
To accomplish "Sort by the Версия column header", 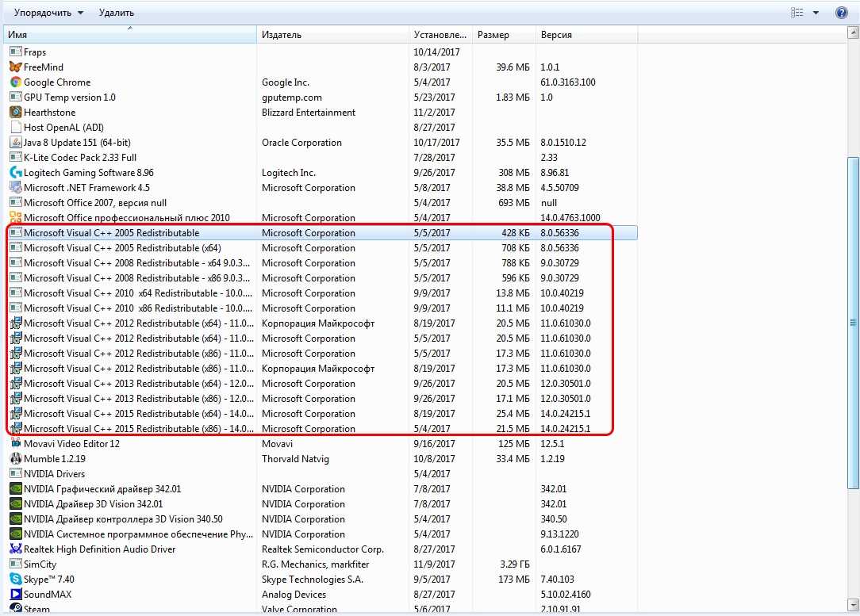I will [x=585, y=35].
